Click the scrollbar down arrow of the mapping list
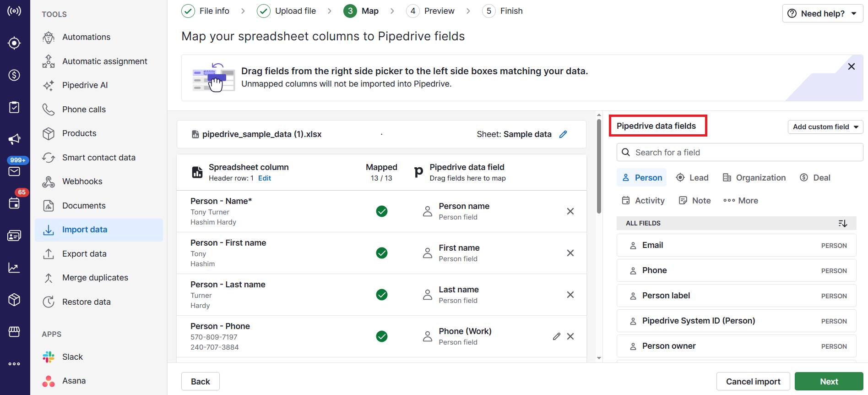Image resolution: width=868 pixels, height=395 pixels. [599, 358]
